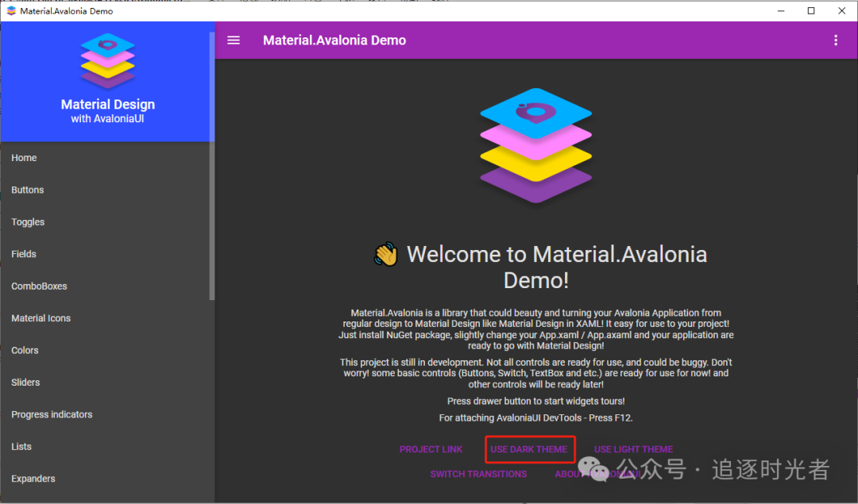Select Progress indicators in sidebar
The width and height of the screenshot is (858, 504).
click(51, 414)
